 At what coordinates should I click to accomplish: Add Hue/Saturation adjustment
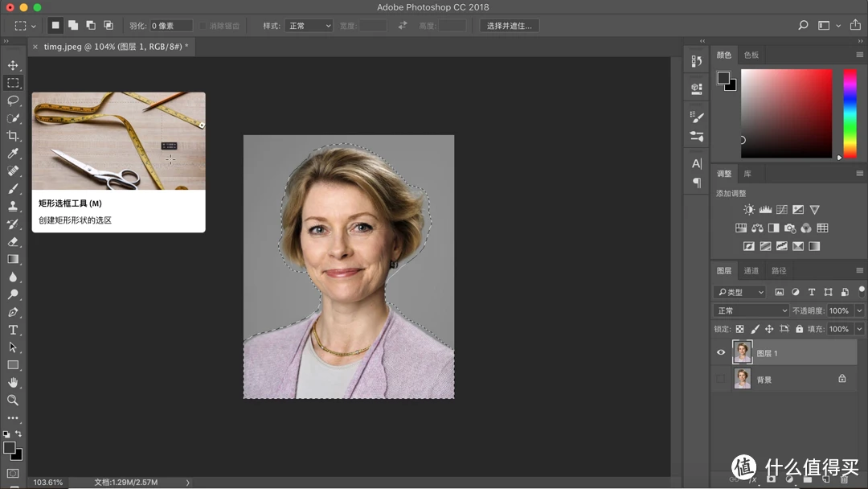(741, 228)
